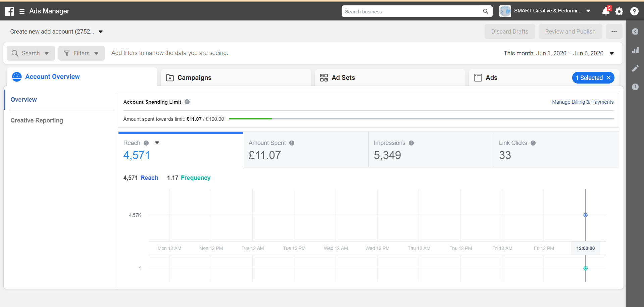644x307 pixels.
Task: Click the blue Reach data point
Action: pyautogui.click(x=585, y=215)
